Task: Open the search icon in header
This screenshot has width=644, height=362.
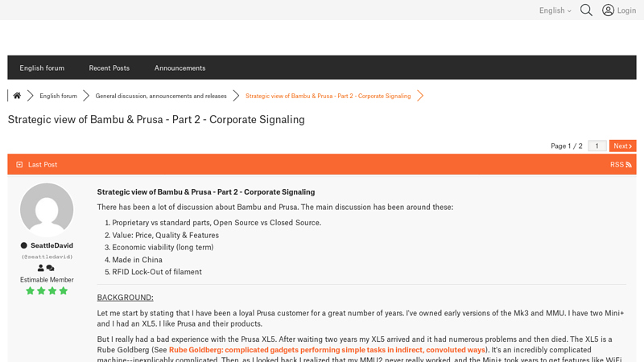Action: [x=586, y=10]
